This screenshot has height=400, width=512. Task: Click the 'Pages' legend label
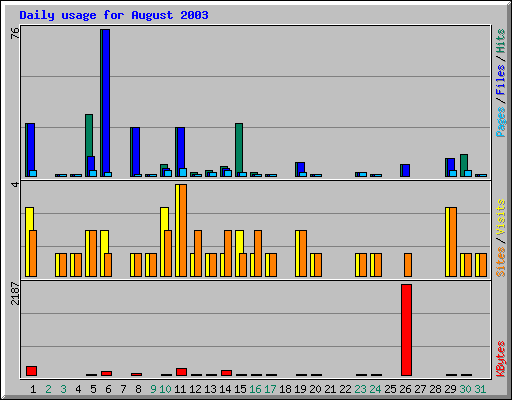[x=501, y=122]
